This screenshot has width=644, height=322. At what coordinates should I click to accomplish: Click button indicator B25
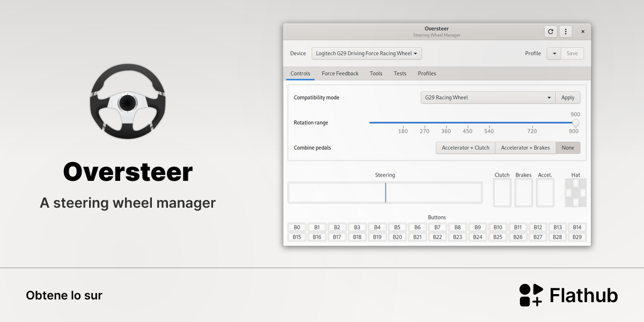coord(497,237)
